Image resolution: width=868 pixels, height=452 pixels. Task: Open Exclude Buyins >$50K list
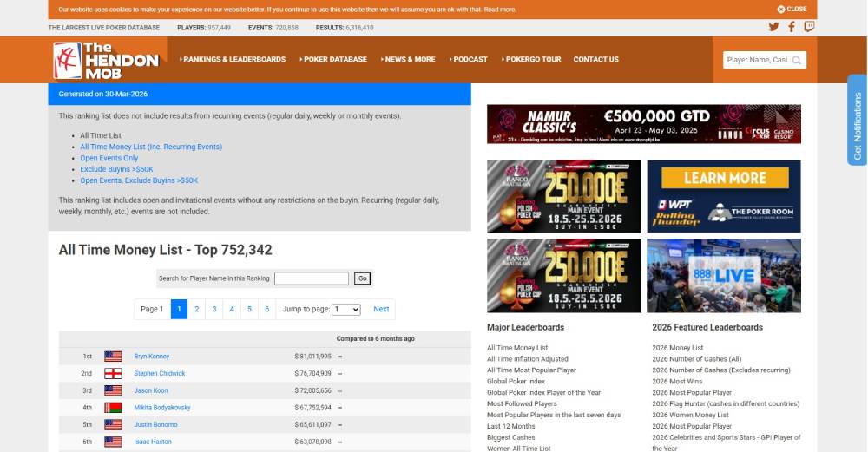pyautogui.click(x=117, y=169)
